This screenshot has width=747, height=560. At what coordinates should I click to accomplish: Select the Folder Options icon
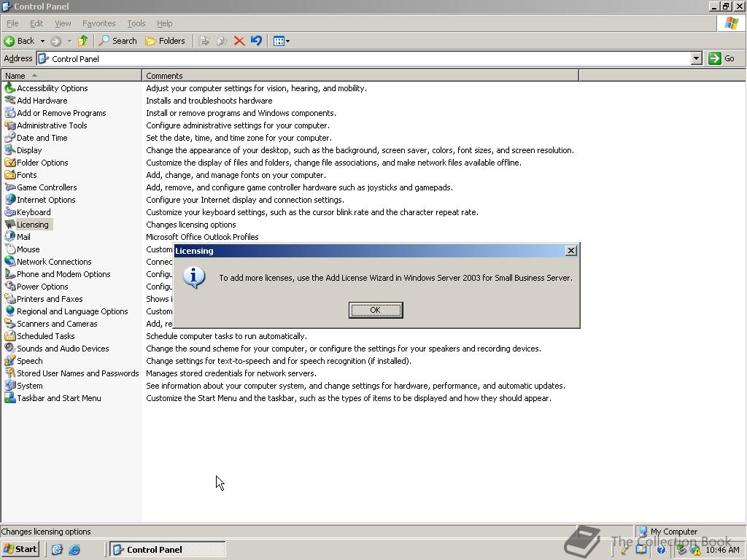click(x=10, y=163)
